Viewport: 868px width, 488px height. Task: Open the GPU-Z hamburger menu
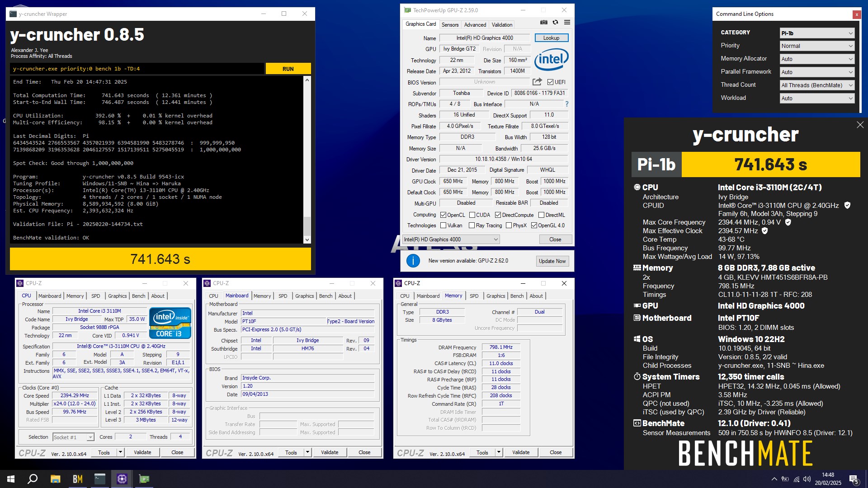click(x=567, y=22)
